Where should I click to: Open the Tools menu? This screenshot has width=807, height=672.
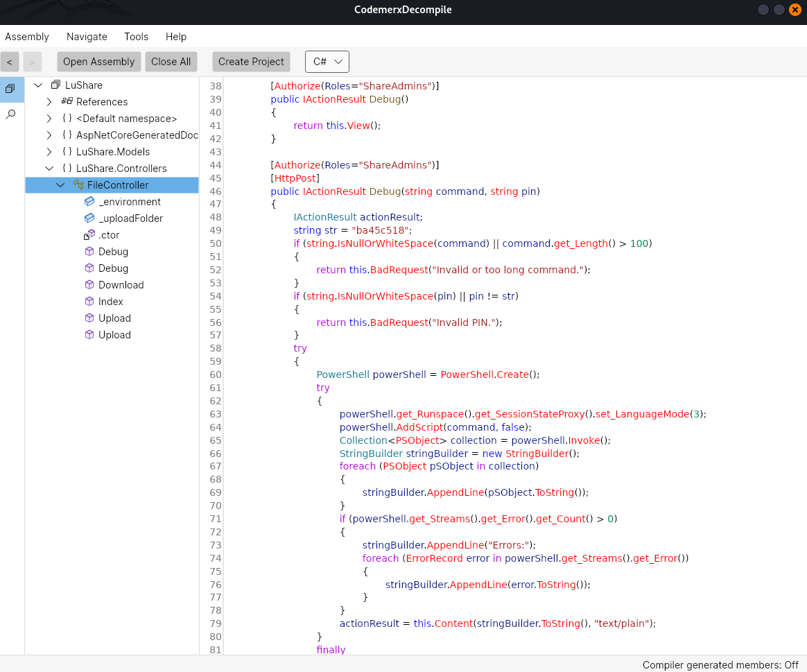137,37
